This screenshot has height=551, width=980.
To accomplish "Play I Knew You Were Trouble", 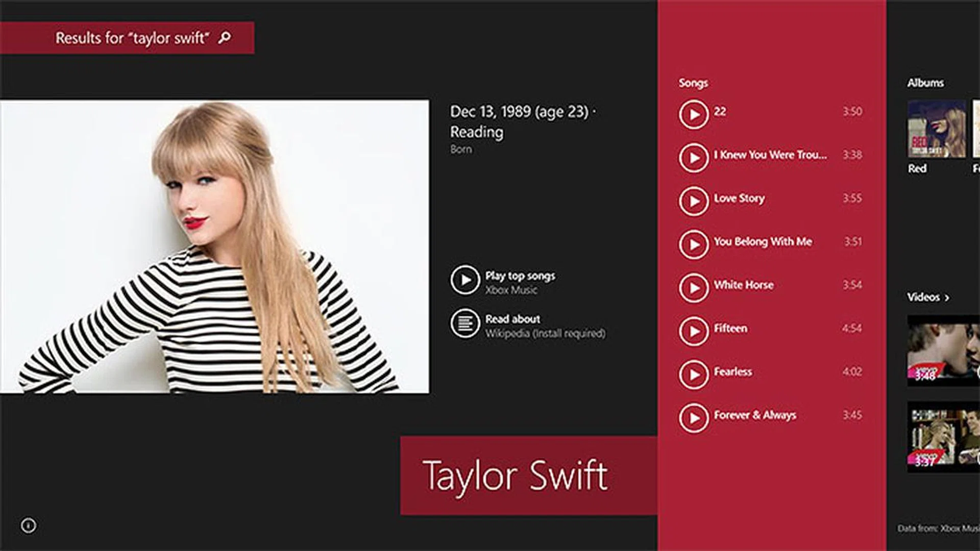I will pyautogui.click(x=693, y=158).
